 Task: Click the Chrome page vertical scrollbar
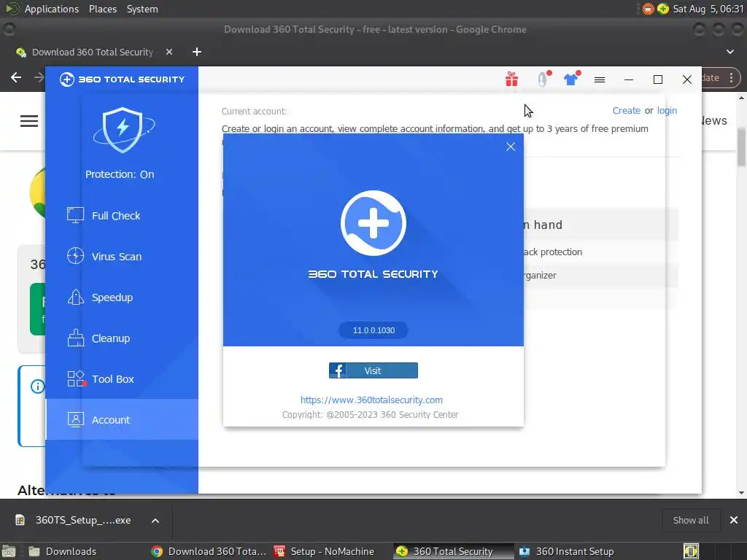click(x=741, y=147)
